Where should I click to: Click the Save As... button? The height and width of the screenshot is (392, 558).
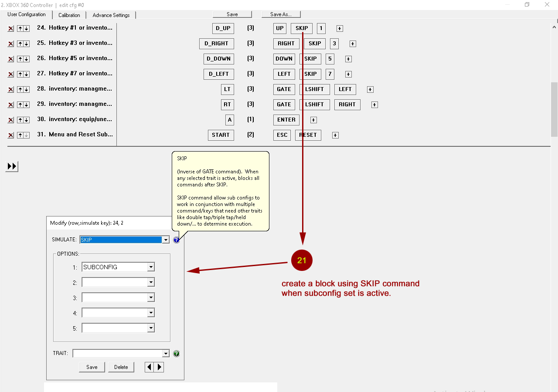point(281,14)
